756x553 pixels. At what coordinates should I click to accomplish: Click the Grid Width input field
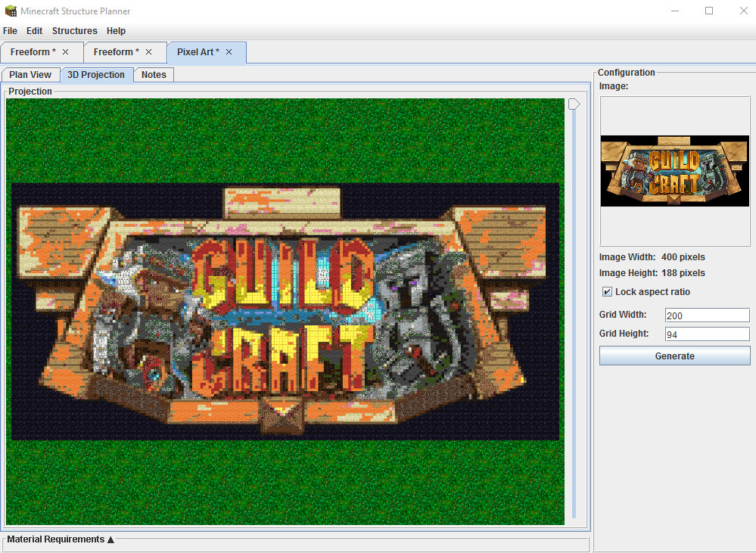point(708,315)
